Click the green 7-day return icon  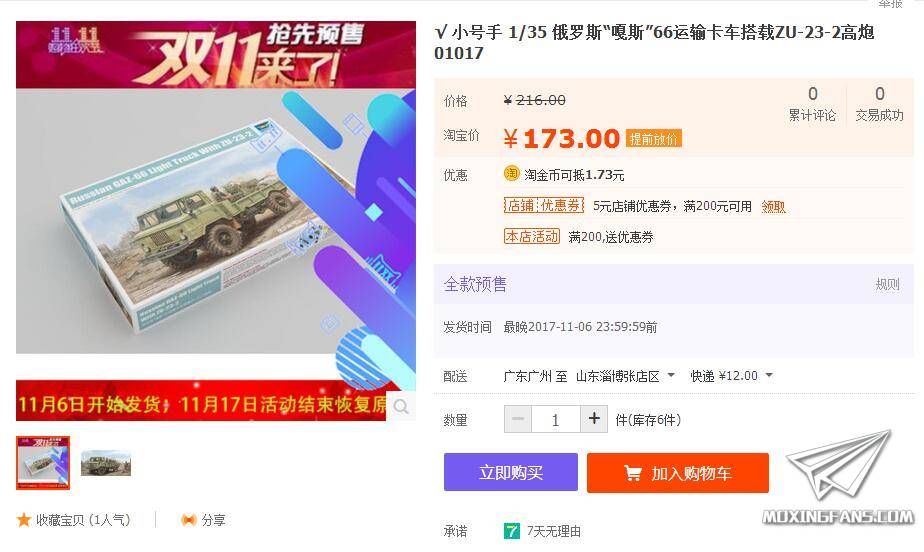click(512, 531)
